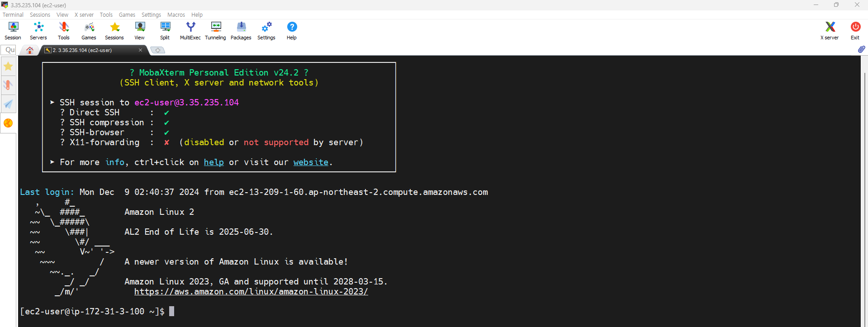This screenshot has height=327, width=868.
Task: Open the Settings gears toolbar icon
Action: (x=266, y=31)
